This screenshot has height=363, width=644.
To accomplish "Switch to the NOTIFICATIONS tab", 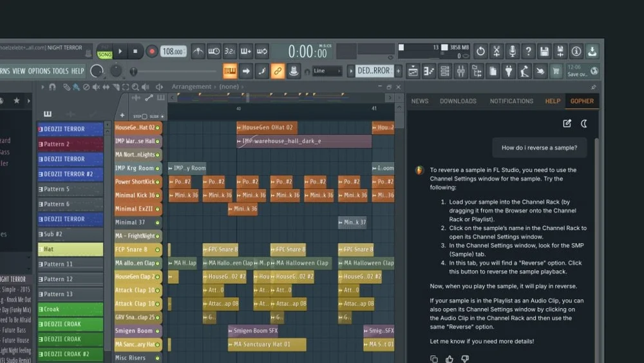I will [511, 101].
